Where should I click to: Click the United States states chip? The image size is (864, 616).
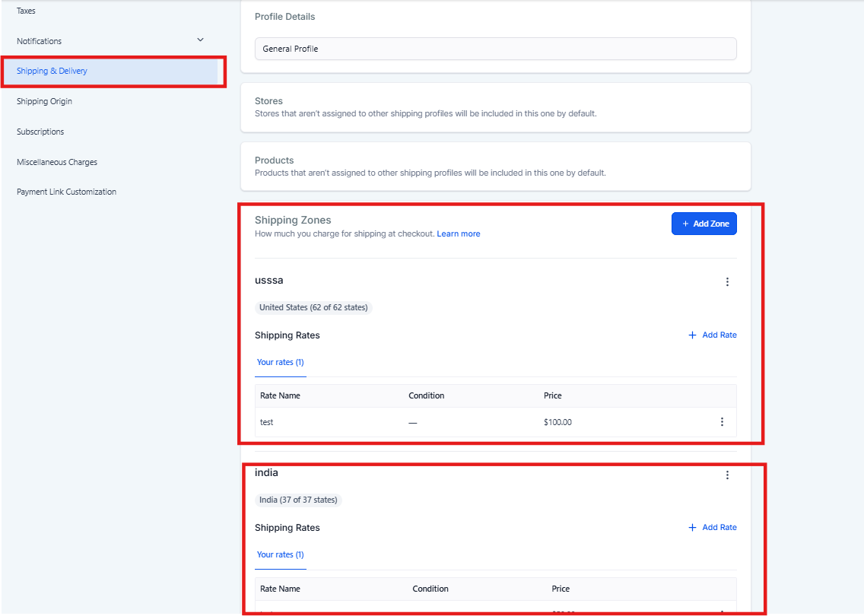[313, 308]
